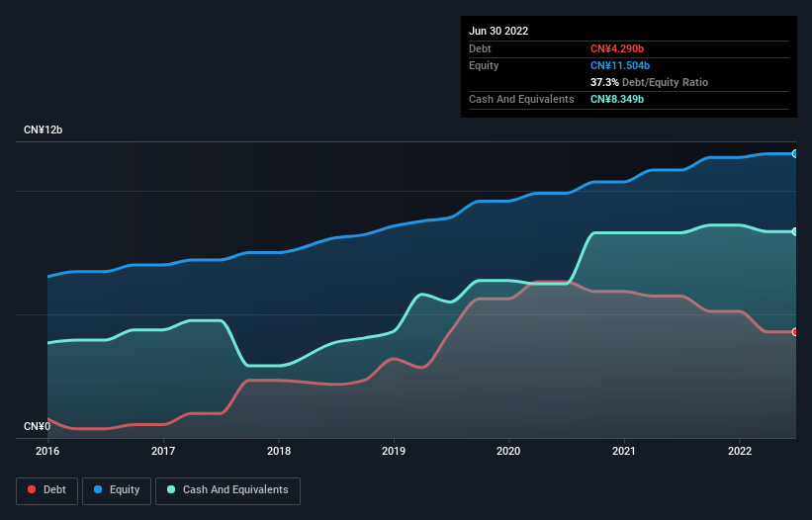The width and height of the screenshot is (812, 520).
Task: Click the CN¥0 y-axis label
Action: [x=38, y=426]
